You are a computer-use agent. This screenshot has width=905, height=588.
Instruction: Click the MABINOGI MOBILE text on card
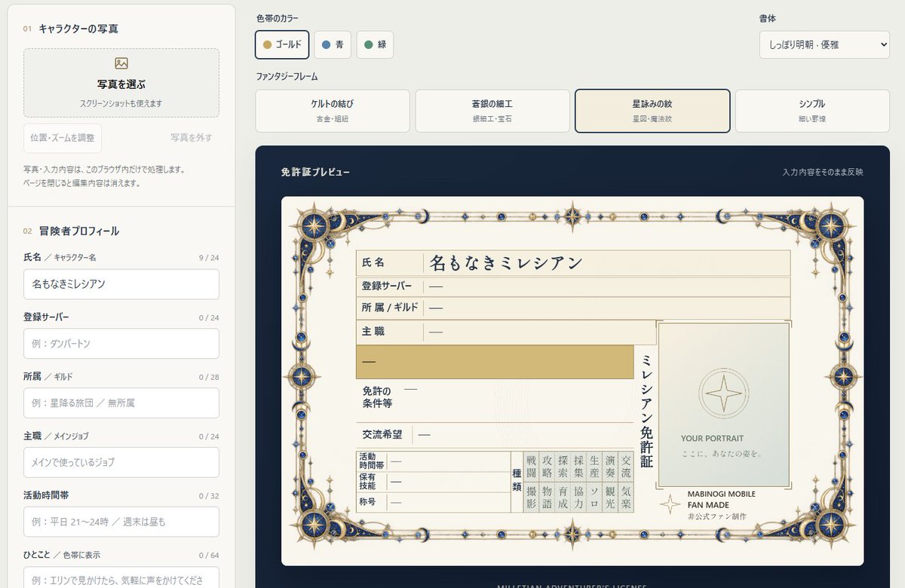[x=721, y=495]
